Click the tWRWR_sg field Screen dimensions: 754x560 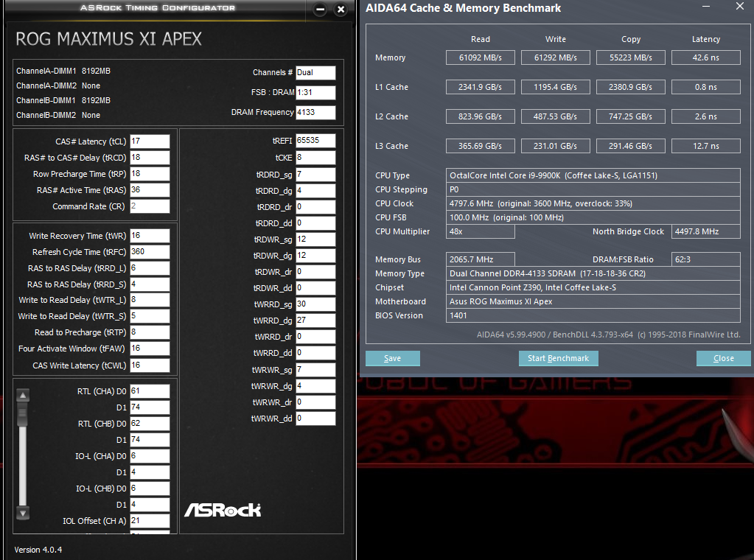coord(315,370)
